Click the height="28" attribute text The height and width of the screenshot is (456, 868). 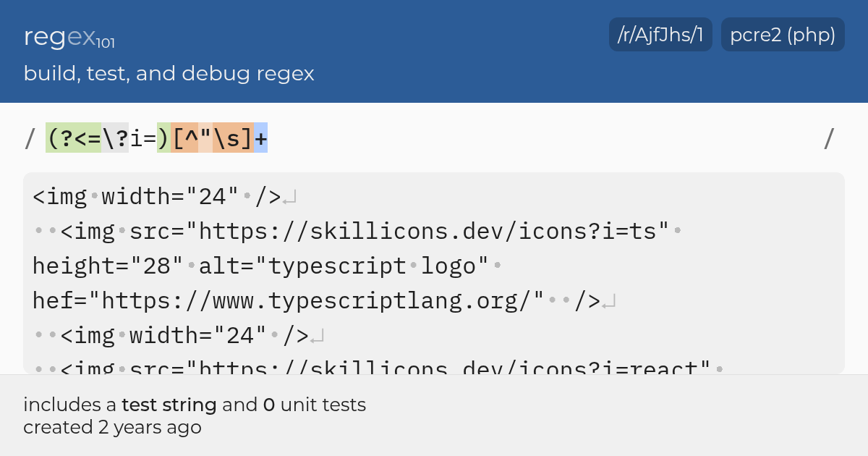[108, 266]
